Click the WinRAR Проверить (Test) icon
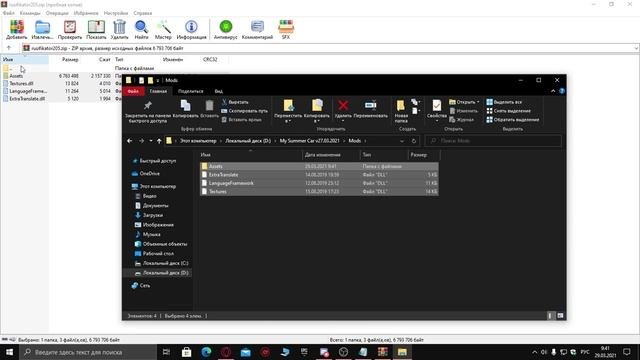Screen dimensions: 640x360 [x=70, y=27]
